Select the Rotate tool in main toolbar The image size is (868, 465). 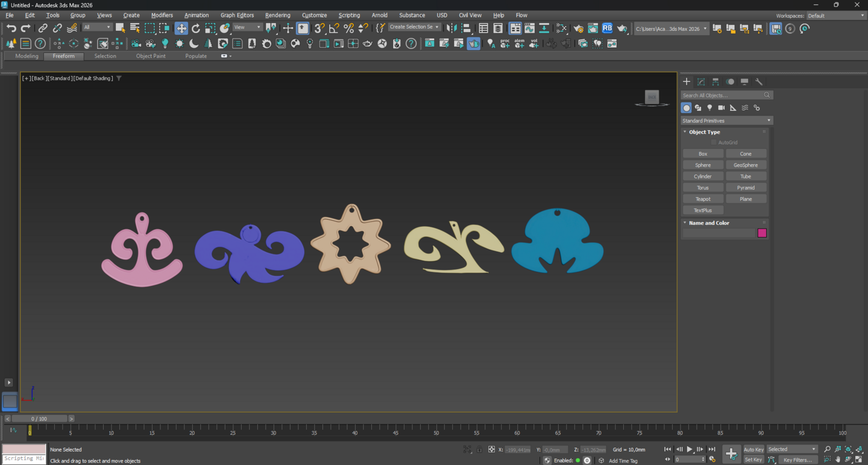[x=196, y=28]
